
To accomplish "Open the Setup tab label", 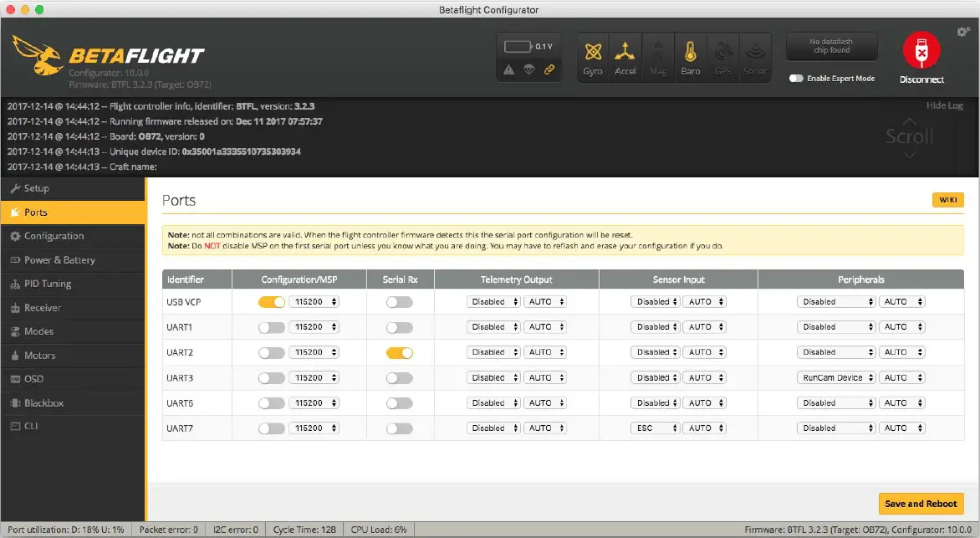I will (x=36, y=188).
